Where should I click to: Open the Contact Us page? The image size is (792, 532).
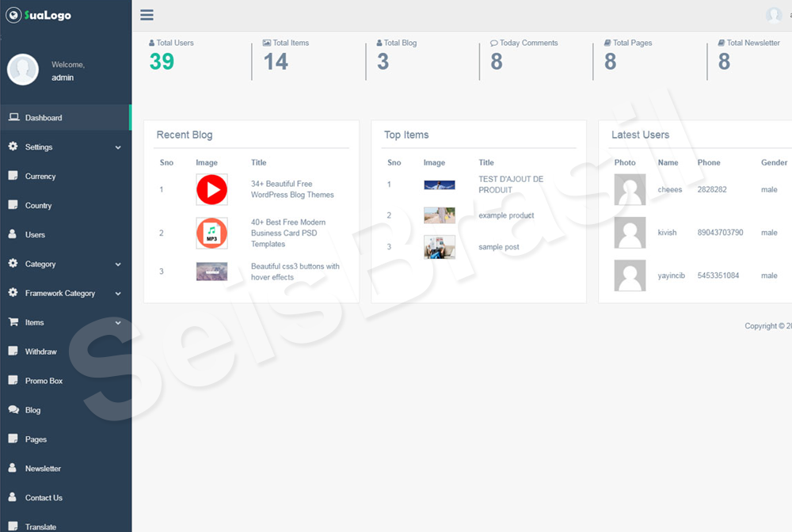[x=44, y=498]
